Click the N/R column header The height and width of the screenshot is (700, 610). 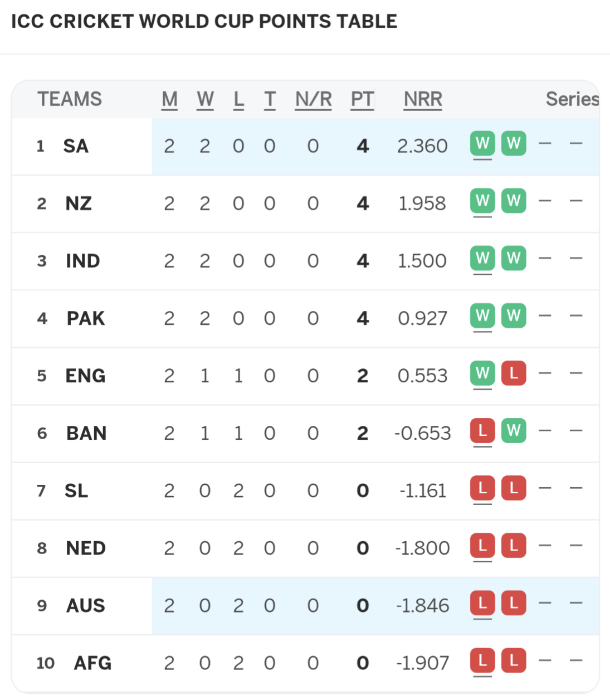(x=313, y=99)
